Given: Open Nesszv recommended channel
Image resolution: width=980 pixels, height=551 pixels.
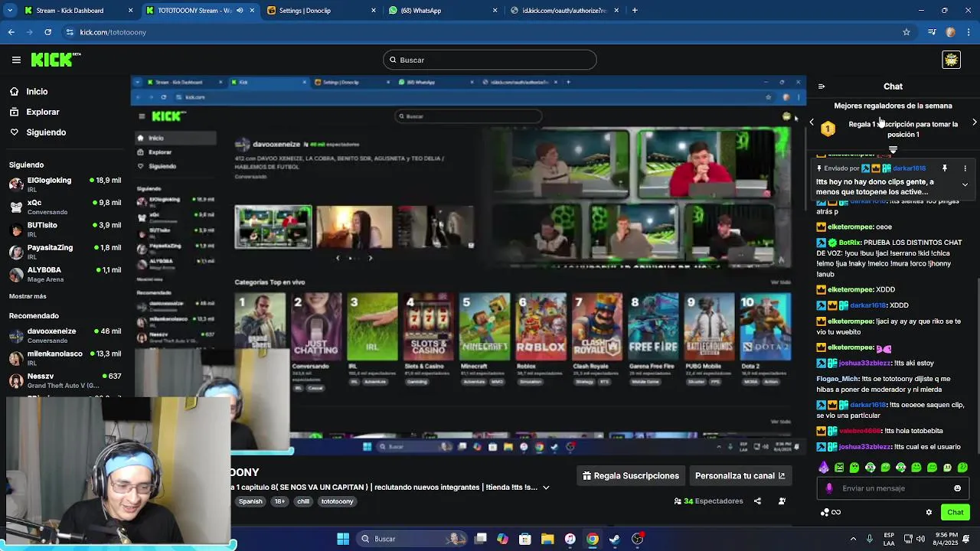Looking at the screenshot, I should point(65,380).
